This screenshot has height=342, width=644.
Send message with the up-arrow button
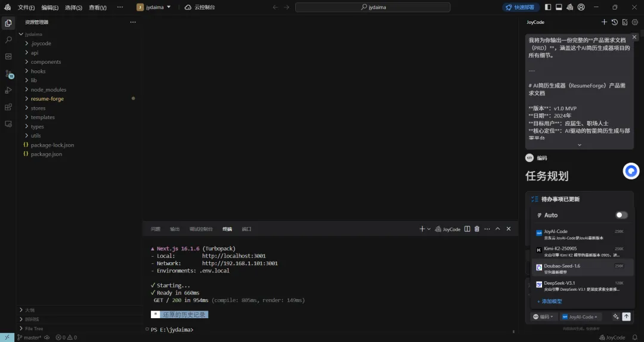tap(626, 316)
